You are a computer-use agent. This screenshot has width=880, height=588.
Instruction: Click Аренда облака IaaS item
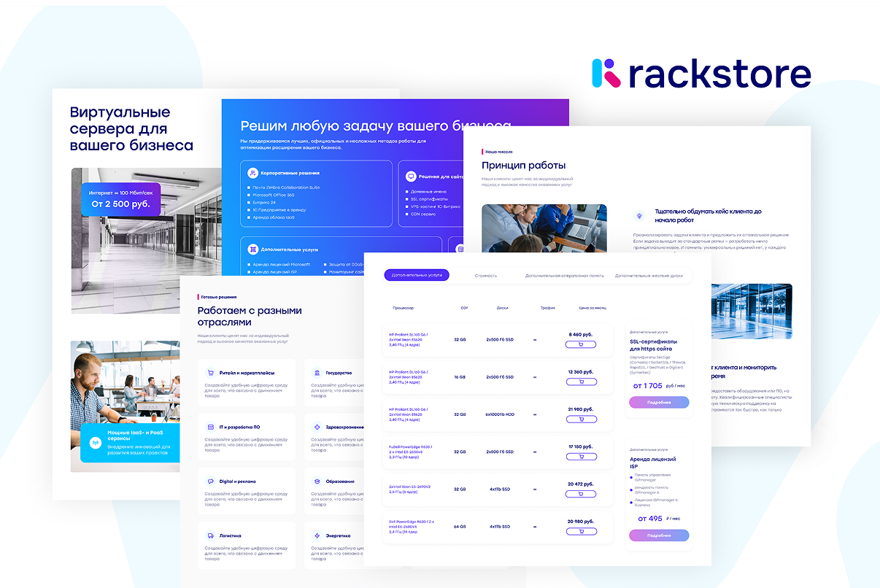[274, 217]
